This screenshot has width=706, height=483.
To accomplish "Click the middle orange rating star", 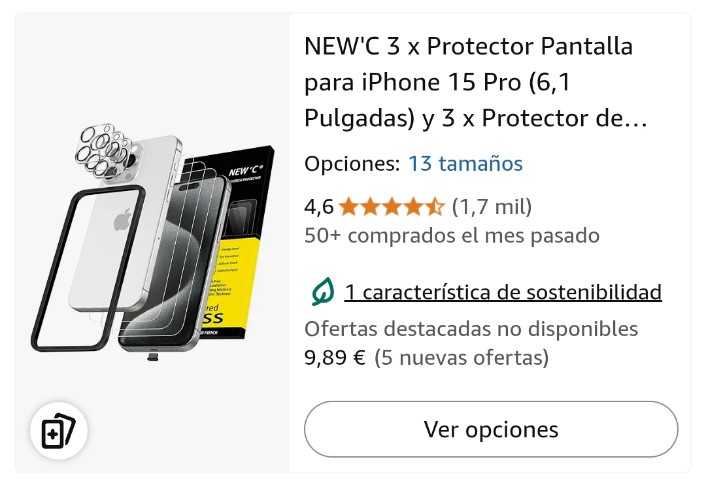I will [392, 207].
